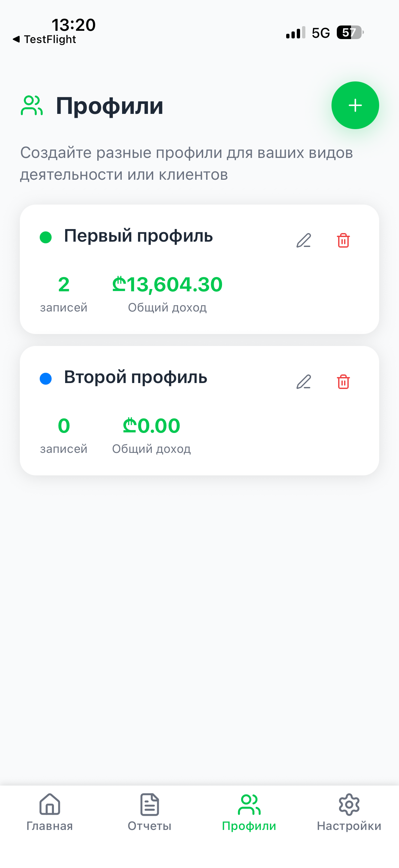Click the people icon beside the Профили heading
The height and width of the screenshot is (868, 399).
[x=32, y=106]
